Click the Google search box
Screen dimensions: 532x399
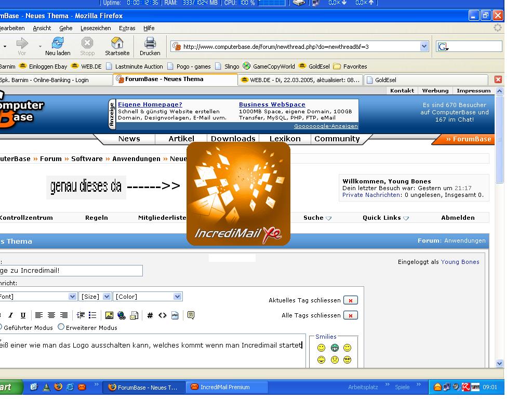click(469, 46)
